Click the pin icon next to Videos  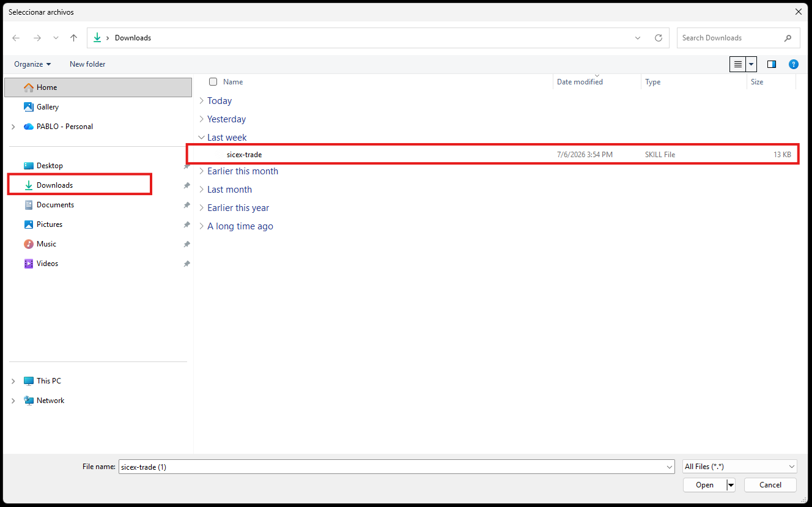tap(186, 264)
